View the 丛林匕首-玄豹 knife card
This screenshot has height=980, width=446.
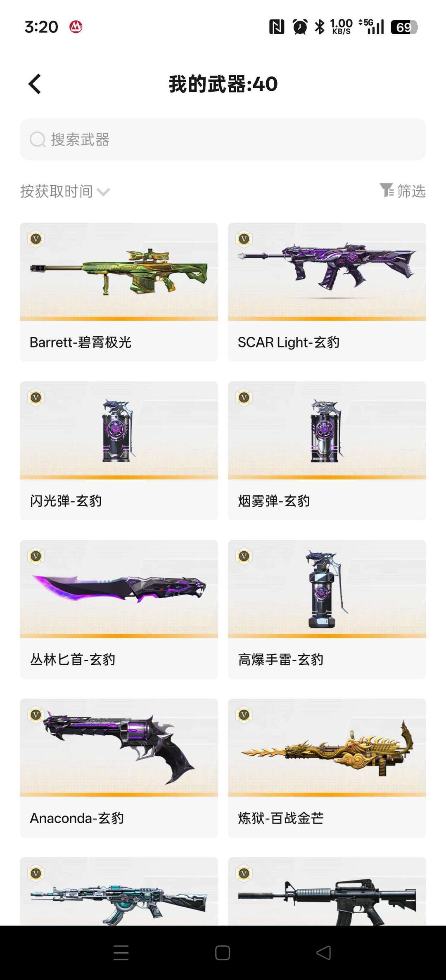click(119, 609)
